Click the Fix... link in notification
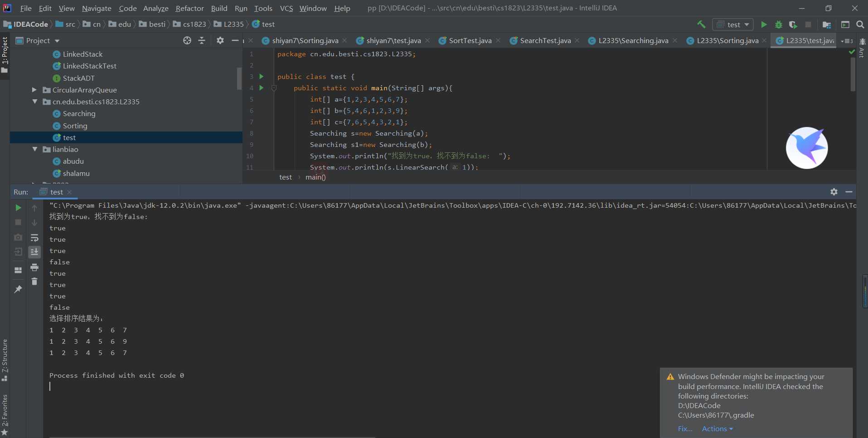Screen dimensions: 868x438 [685, 428]
